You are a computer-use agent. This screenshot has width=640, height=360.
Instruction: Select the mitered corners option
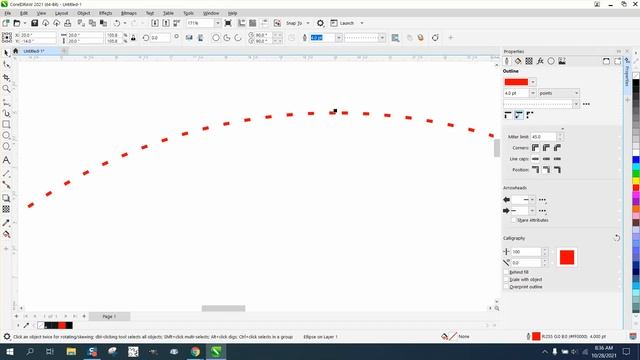(535, 148)
